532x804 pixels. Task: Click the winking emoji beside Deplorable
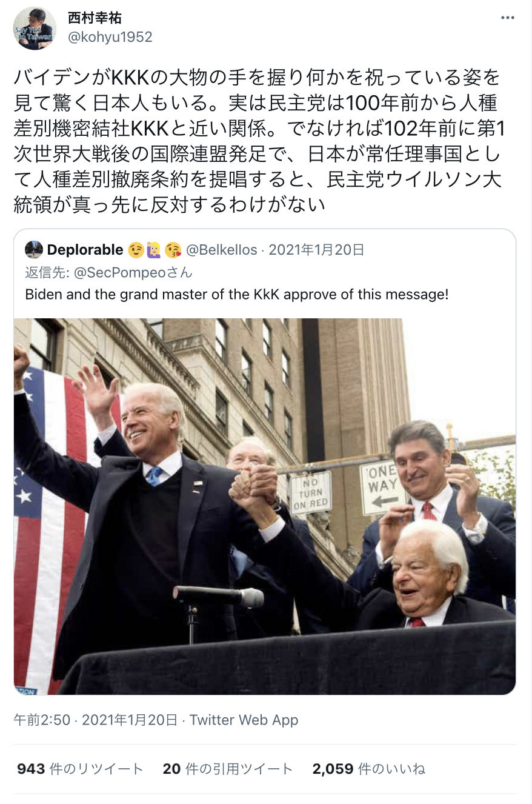click(x=135, y=249)
